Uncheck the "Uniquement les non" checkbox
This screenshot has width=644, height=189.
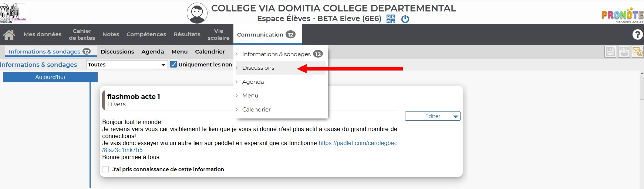pyautogui.click(x=173, y=65)
